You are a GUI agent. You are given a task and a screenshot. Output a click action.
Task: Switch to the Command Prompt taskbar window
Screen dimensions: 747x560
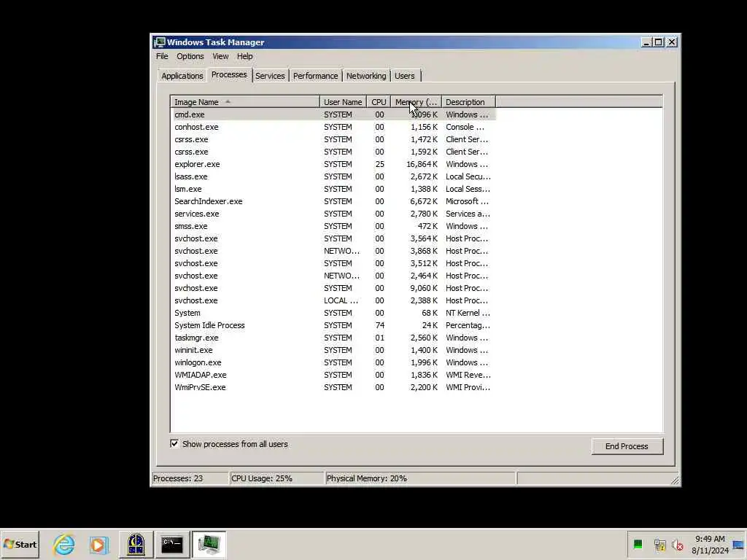172,544
